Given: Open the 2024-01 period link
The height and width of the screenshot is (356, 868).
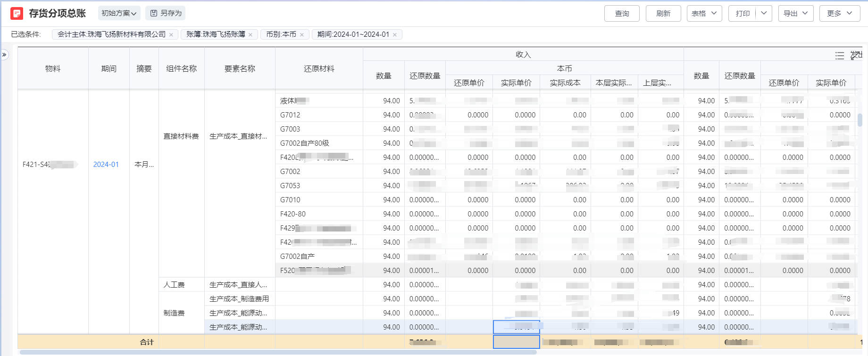Looking at the screenshot, I should click(x=106, y=165).
